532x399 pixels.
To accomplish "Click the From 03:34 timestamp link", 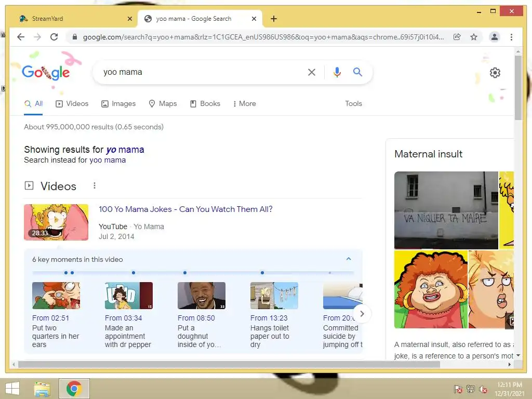I will coord(124,318).
